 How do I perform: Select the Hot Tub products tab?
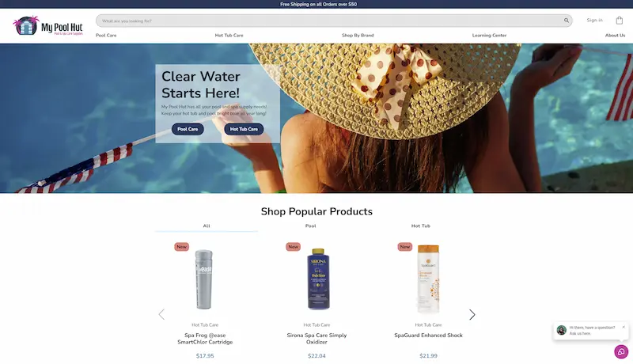click(x=421, y=226)
